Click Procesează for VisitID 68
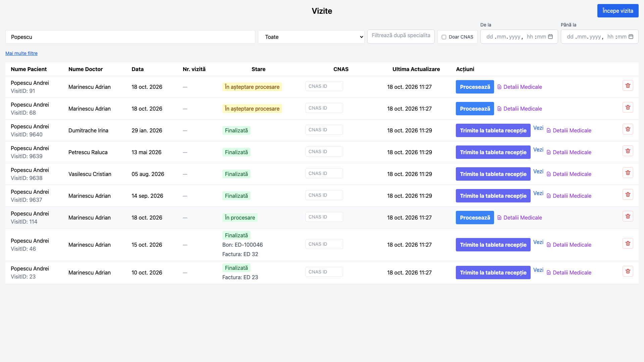Viewport: 644px width, 362px height. [475, 109]
